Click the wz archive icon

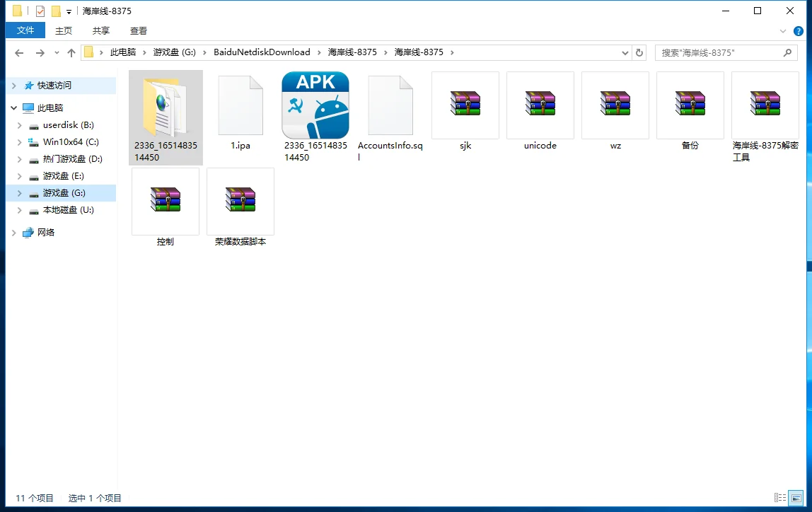tap(615, 105)
